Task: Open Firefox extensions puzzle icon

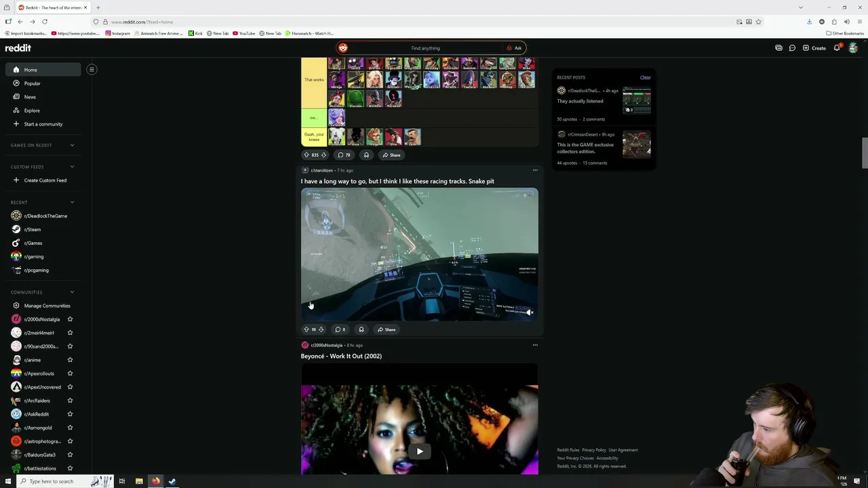Action: click(x=834, y=22)
